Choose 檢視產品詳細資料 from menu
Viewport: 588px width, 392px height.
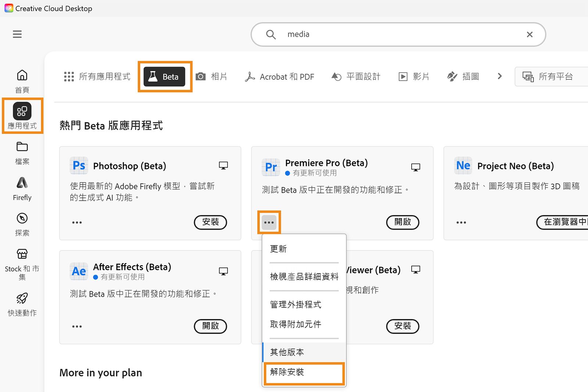point(304,277)
